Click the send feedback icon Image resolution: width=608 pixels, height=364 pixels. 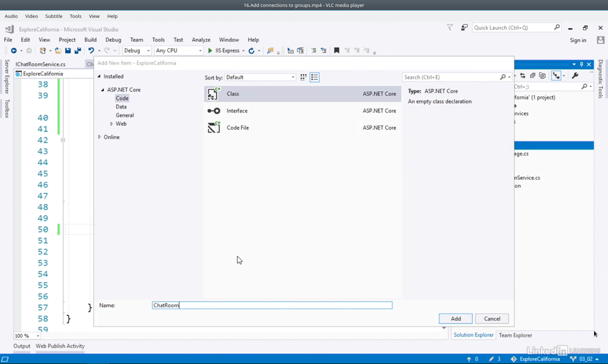click(x=464, y=27)
